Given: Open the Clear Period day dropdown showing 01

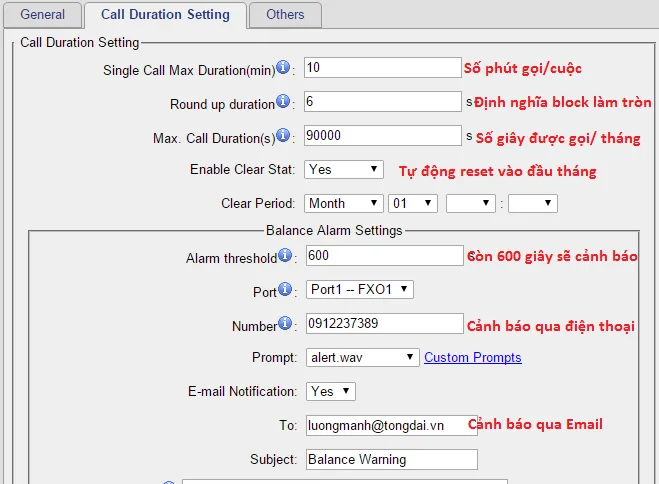Looking at the screenshot, I should point(412,203).
